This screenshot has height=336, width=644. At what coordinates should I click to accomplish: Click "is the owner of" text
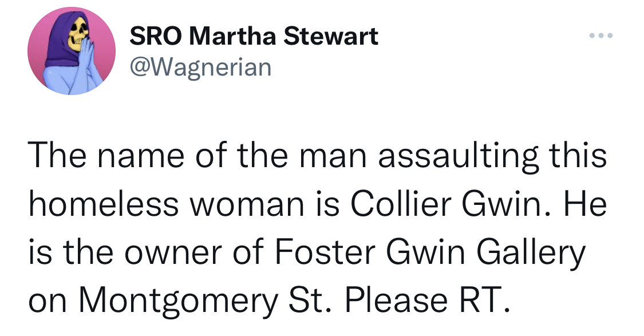[x=145, y=252]
